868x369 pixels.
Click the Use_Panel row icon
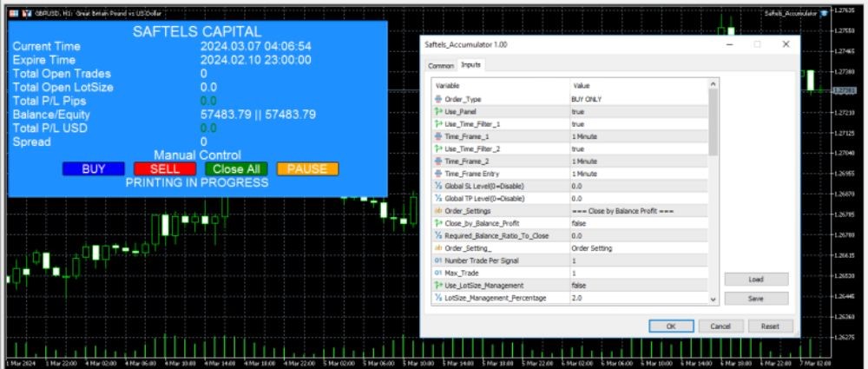[438, 111]
